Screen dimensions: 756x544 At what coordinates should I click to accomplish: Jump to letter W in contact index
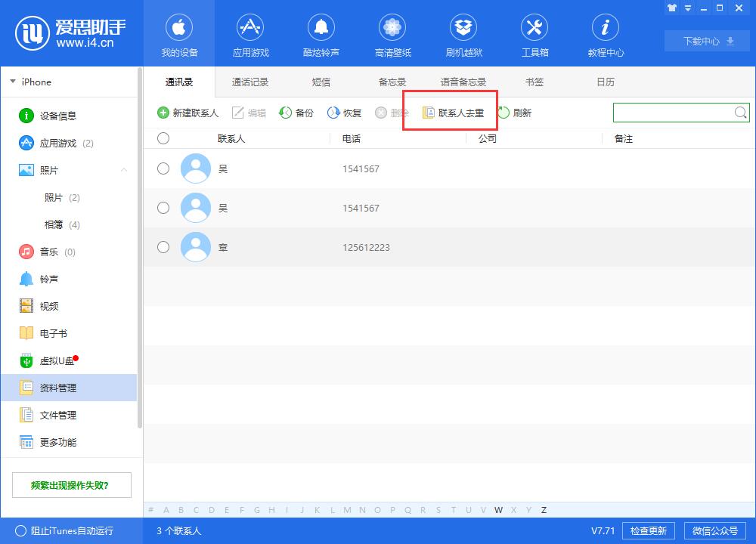[x=498, y=510]
